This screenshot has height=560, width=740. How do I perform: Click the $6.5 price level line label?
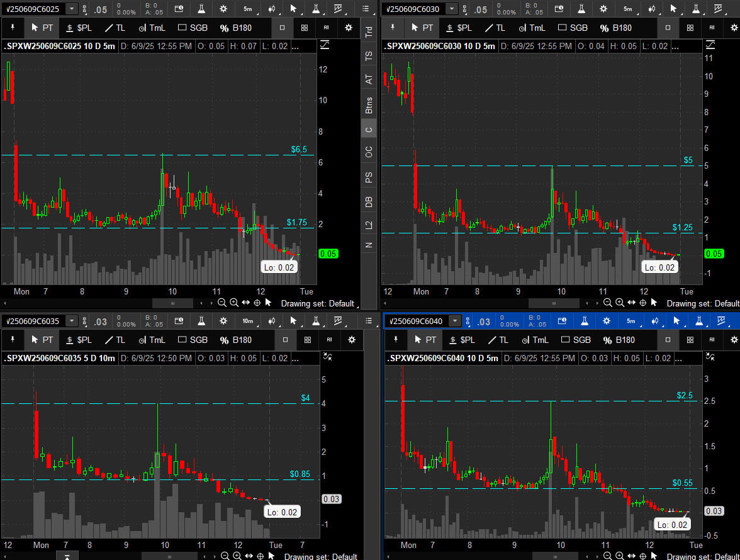pos(299,150)
